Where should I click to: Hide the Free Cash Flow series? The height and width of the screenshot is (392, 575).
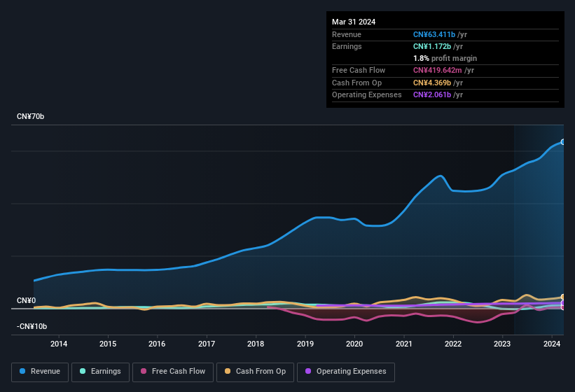[x=173, y=372]
